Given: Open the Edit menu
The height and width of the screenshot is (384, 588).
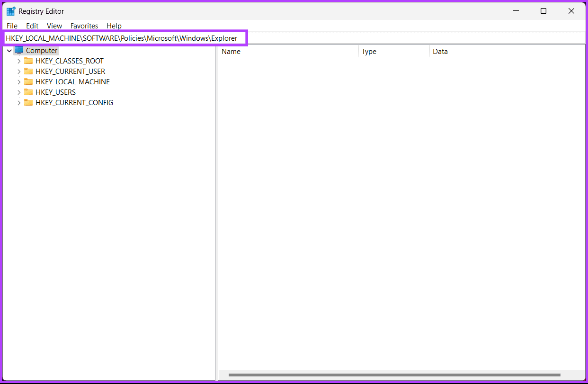Looking at the screenshot, I should pyautogui.click(x=32, y=26).
